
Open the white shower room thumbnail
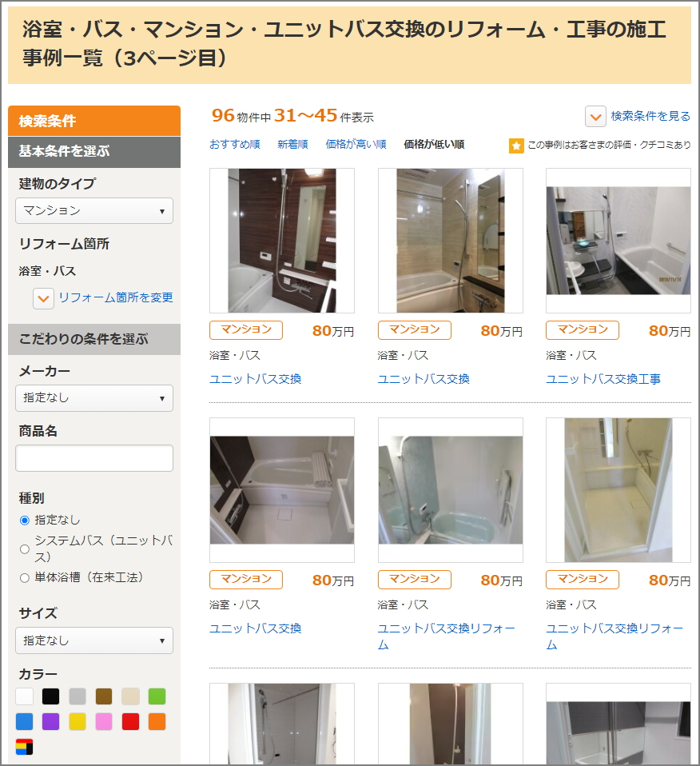(x=618, y=490)
